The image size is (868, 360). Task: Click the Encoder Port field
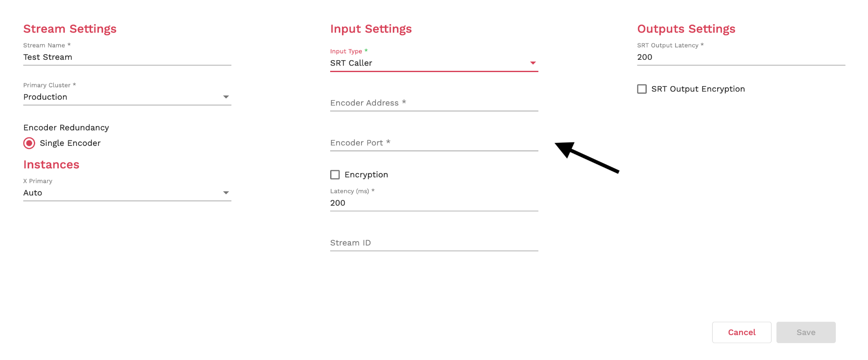pos(434,143)
